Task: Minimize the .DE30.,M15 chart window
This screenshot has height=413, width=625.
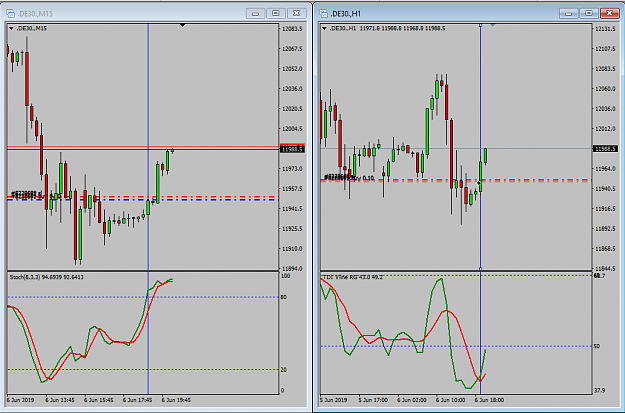Action: click(x=256, y=14)
